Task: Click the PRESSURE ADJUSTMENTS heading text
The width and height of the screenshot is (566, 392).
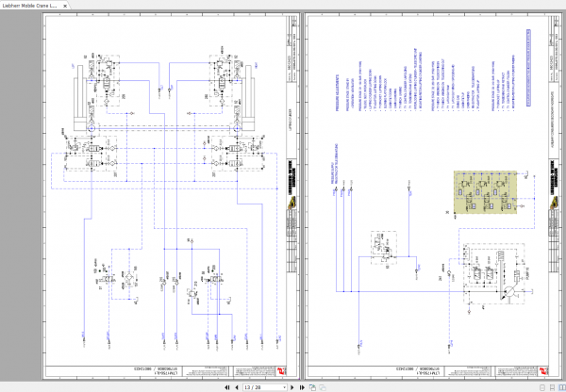Action: tap(338, 92)
